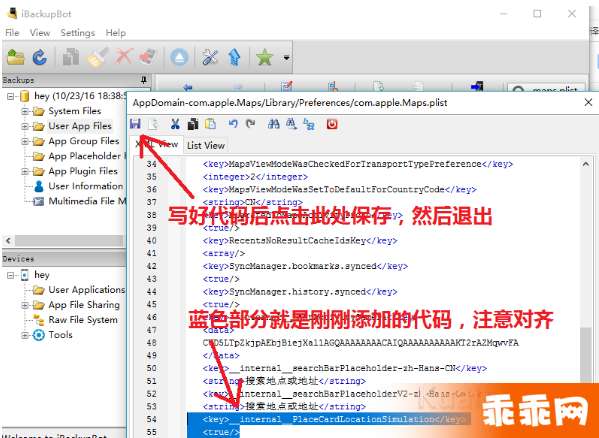Click the editor vertical scrollbar up arrow
This screenshot has width=599, height=438.
tap(585, 164)
